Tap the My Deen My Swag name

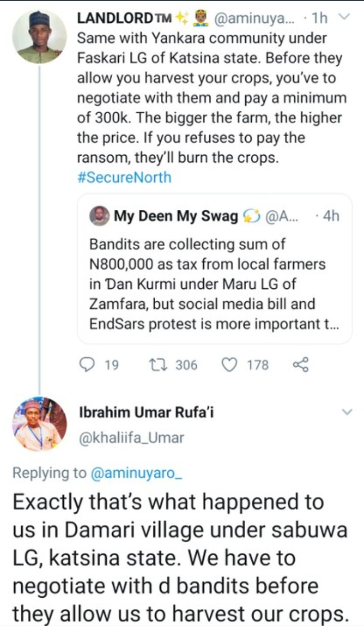point(175,216)
